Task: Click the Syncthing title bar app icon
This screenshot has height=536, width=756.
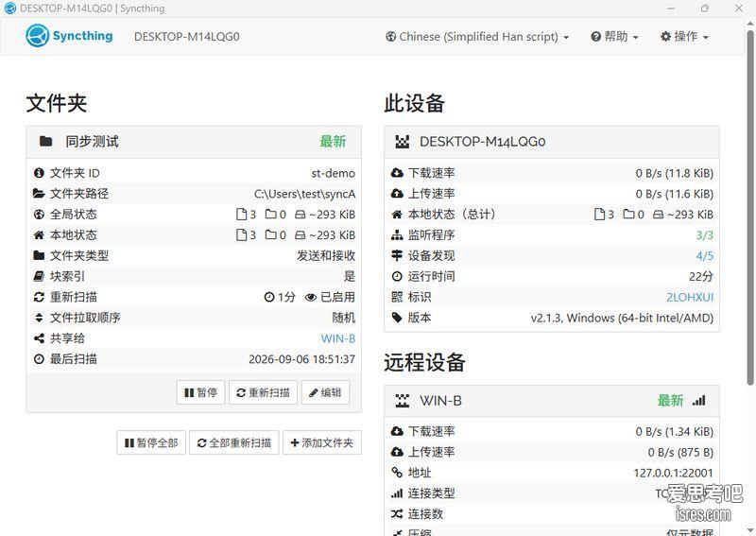Action: [9, 9]
